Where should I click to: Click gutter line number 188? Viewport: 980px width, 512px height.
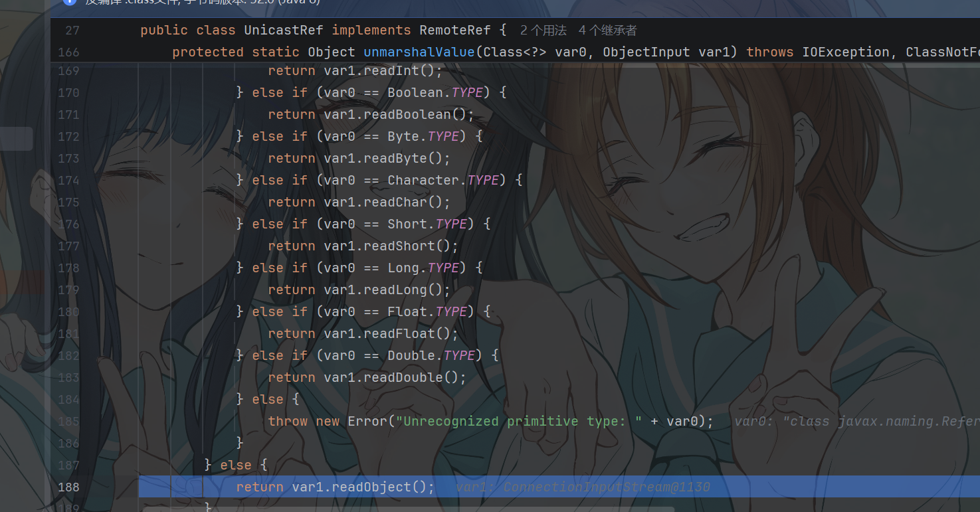coord(68,487)
